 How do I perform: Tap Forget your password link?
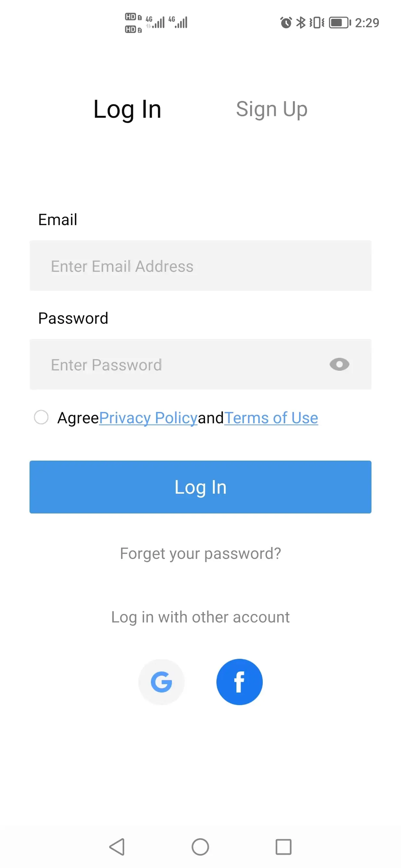coord(200,554)
